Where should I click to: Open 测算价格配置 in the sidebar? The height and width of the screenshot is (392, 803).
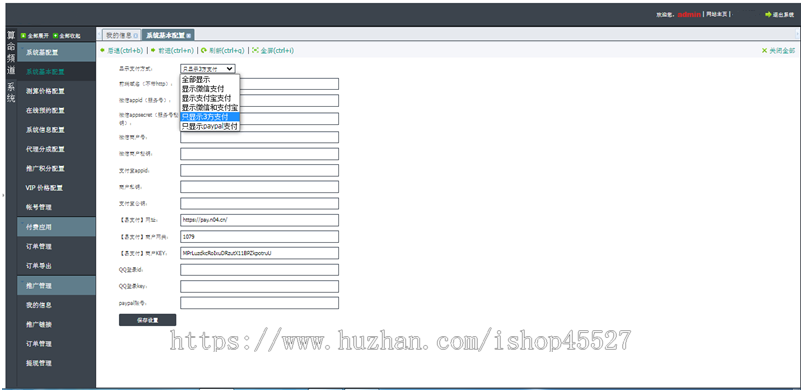tap(56, 91)
